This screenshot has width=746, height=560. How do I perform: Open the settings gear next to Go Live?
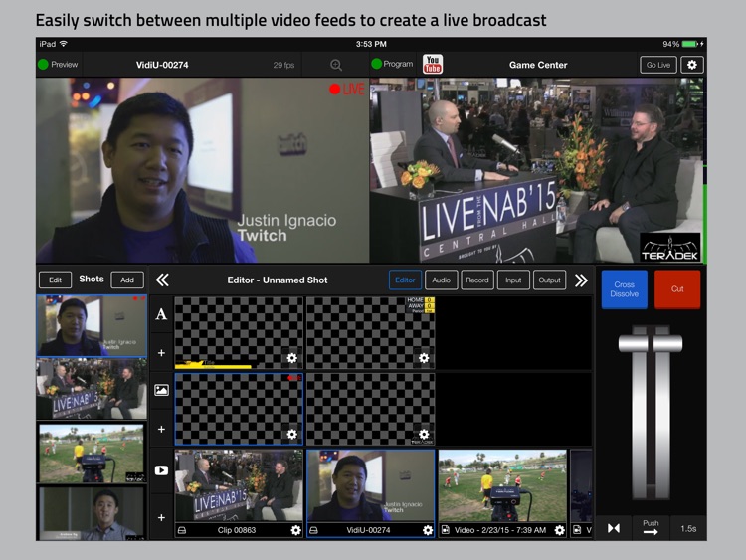691,65
